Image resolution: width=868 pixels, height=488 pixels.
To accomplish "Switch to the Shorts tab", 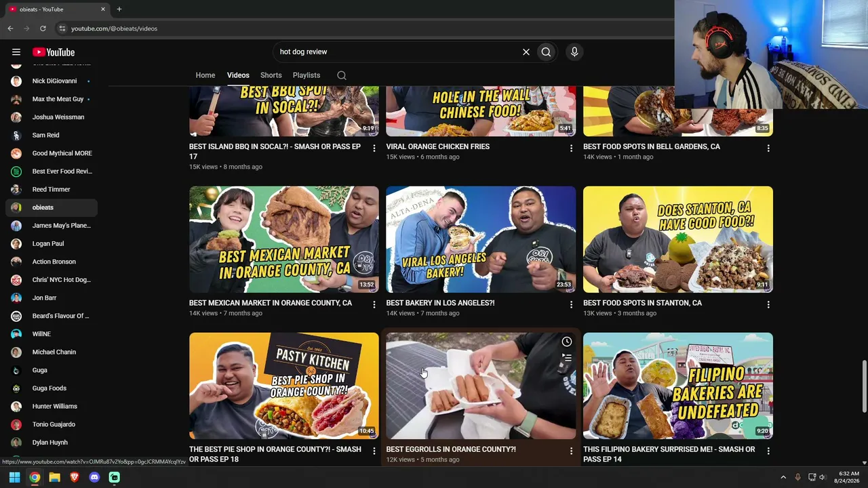I will pyautogui.click(x=271, y=75).
